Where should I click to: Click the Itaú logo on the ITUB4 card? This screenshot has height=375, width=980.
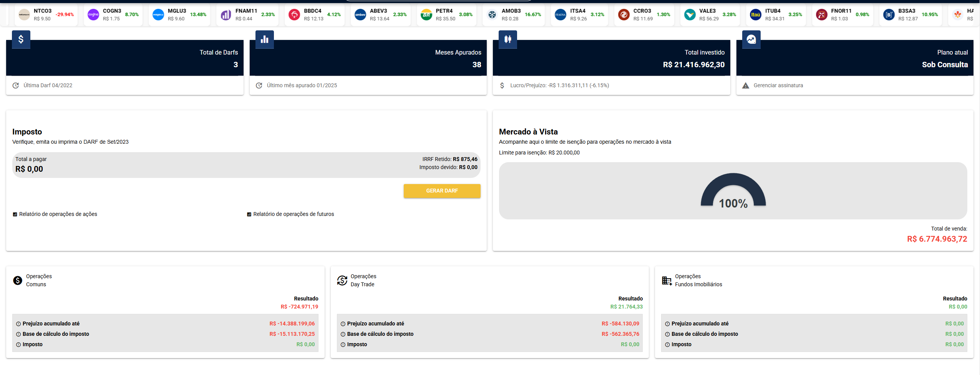pyautogui.click(x=756, y=15)
